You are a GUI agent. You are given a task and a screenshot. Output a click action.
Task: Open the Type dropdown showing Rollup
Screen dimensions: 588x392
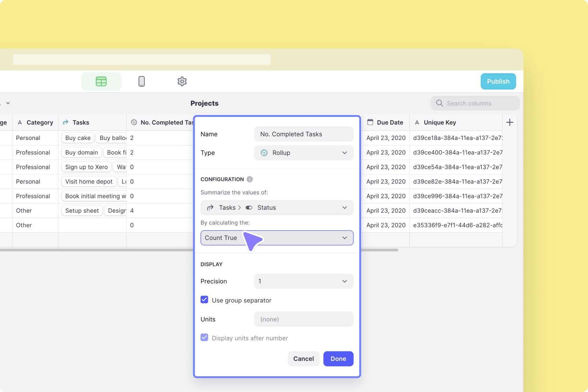coord(303,153)
